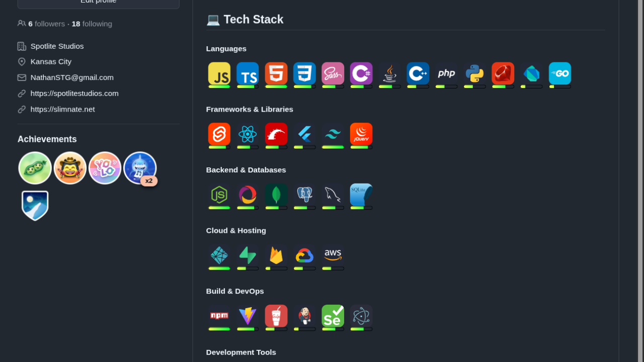
Task: Click the Go language icon
Action: point(559,73)
